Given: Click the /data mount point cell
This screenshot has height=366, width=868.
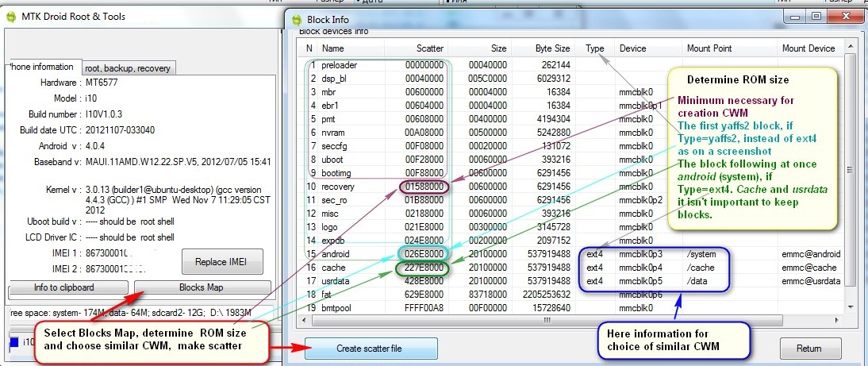Looking at the screenshot, I should click(x=697, y=281).
